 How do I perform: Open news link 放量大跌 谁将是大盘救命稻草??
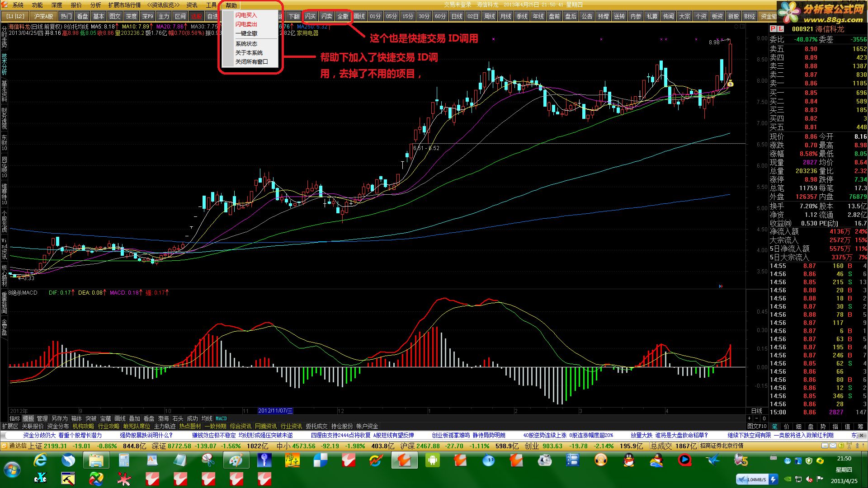tap(670, 436)
